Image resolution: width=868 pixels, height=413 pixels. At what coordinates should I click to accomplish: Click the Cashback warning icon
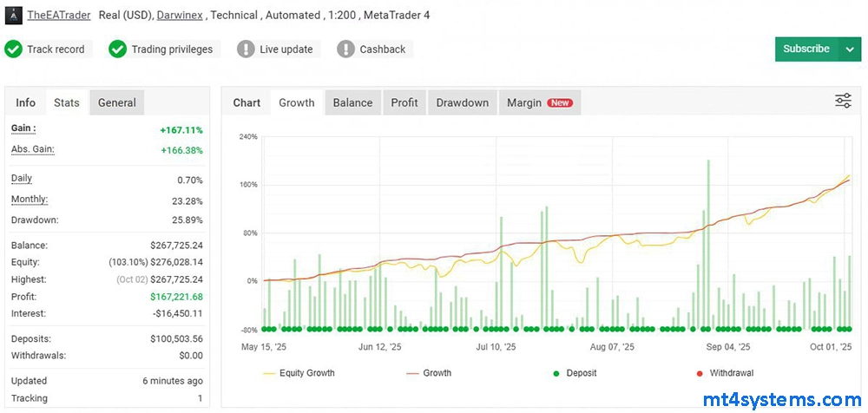346,49
